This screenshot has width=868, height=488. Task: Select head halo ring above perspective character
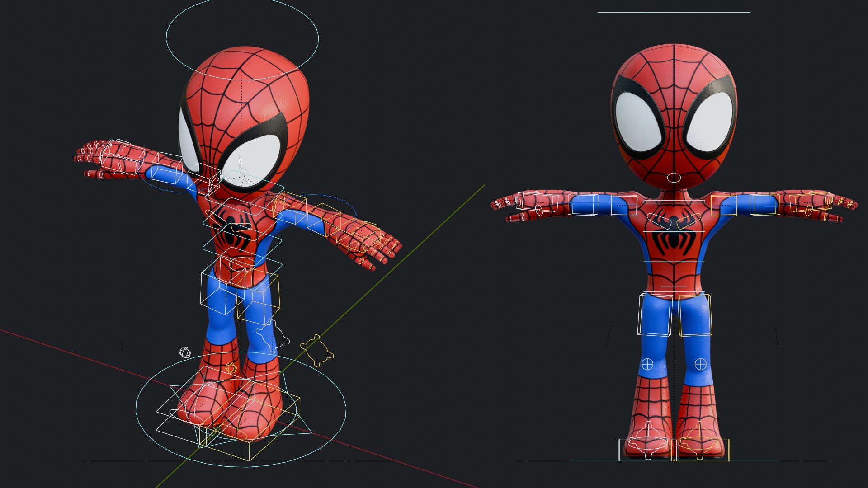242,39
